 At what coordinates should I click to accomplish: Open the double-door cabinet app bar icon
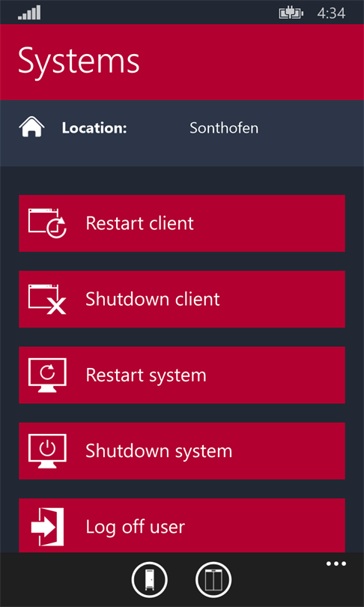(213, 580)
